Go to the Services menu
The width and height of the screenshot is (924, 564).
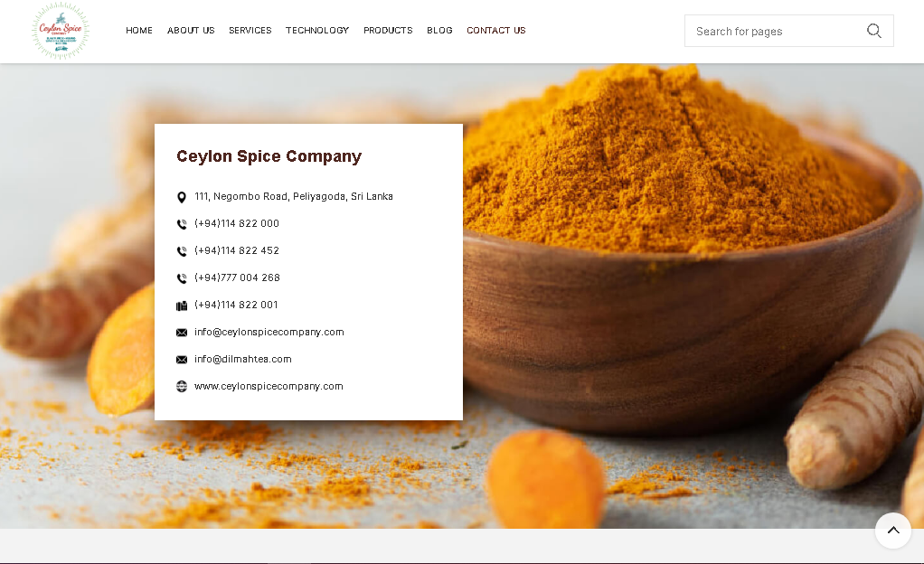250,30
